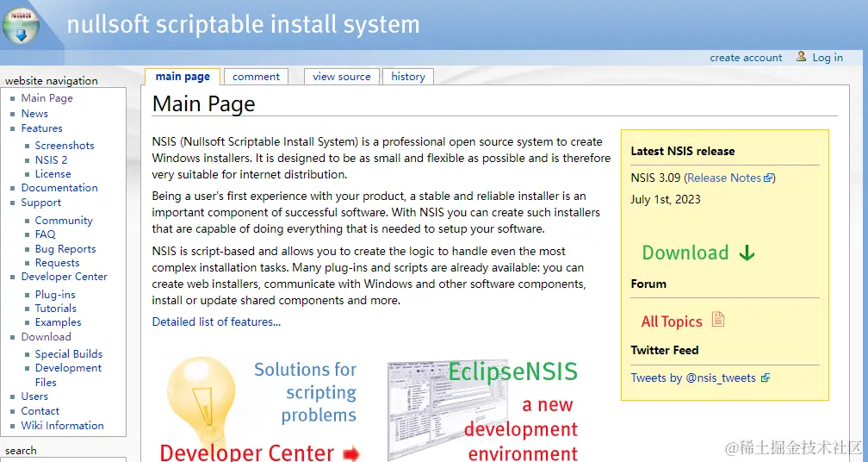Open Support sidebar link

pyautogui.click(x=41, y=203)
